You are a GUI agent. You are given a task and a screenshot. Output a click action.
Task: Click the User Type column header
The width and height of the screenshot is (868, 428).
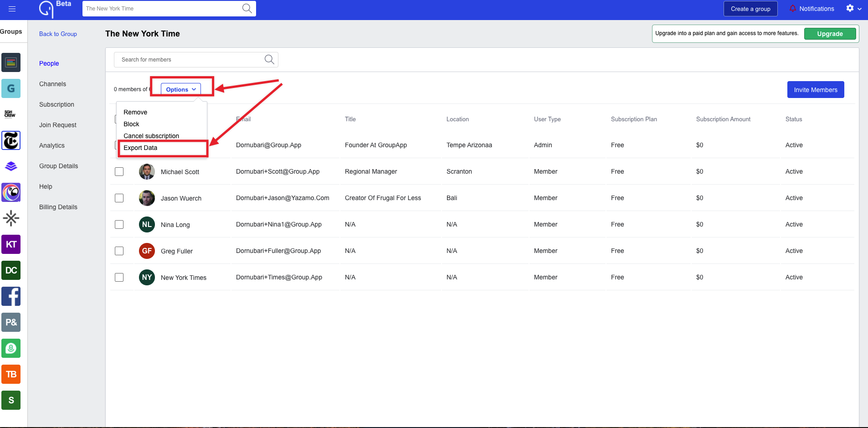[x=547, y=119]
